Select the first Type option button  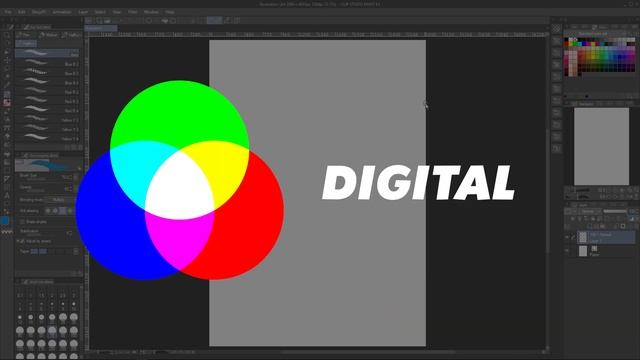point(34,251)
